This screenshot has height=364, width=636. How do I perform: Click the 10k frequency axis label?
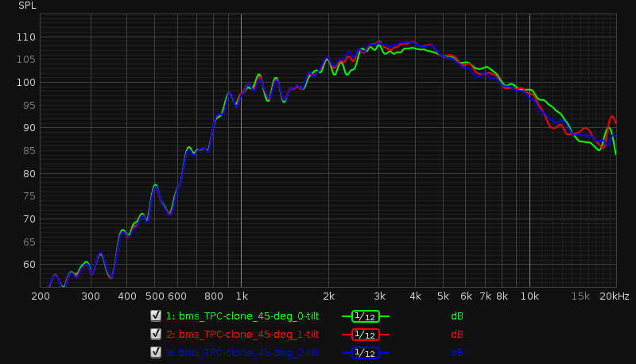coord(529,296)
